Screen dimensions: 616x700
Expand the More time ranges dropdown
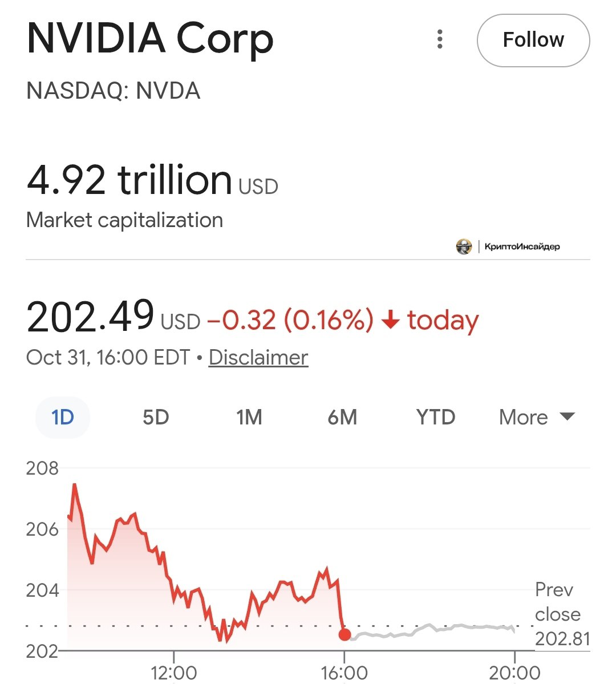point(537,417)
